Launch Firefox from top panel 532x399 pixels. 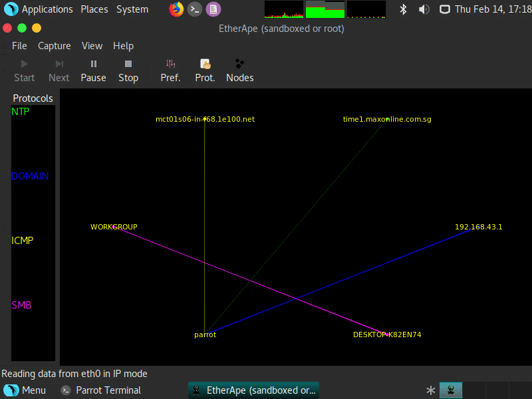(176, 9)
